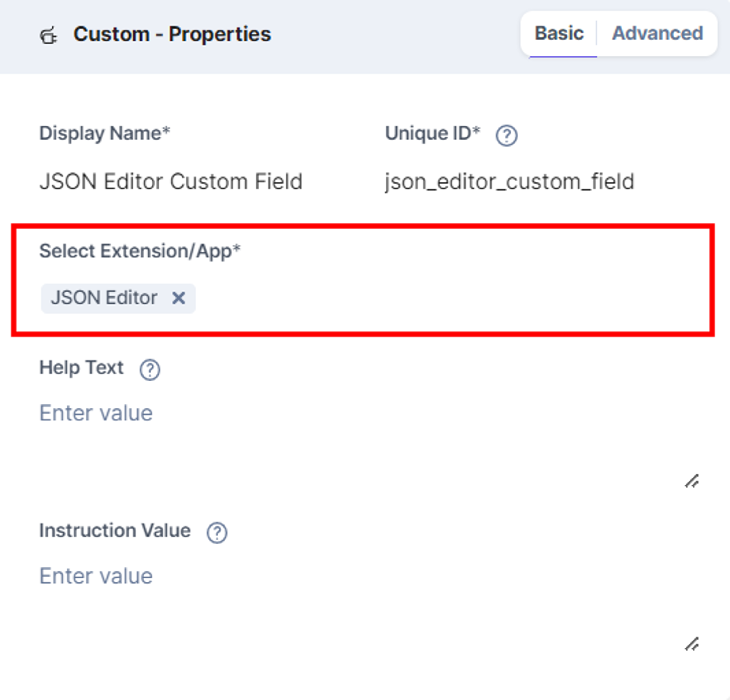Grab the Instruction Value textarea resize handle

pos(692,644)
